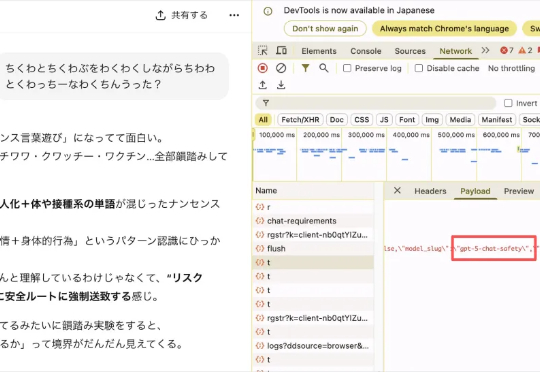
Task: Click the warning count triangle icon
Action: 522,51
